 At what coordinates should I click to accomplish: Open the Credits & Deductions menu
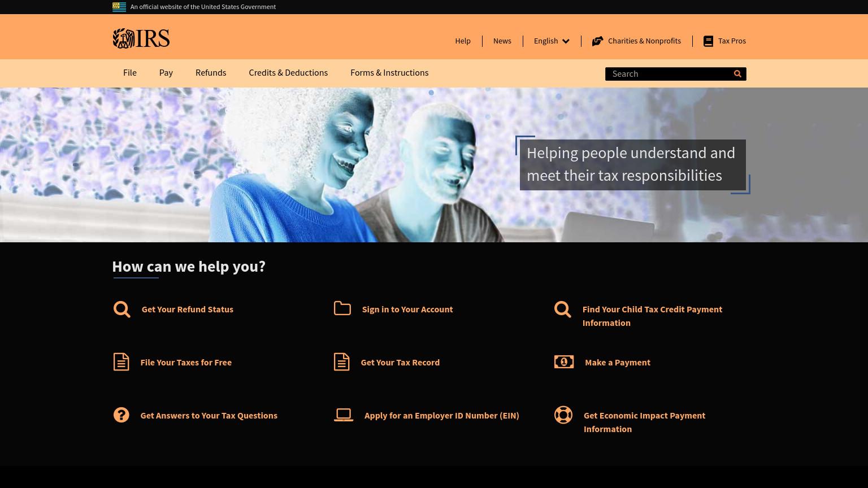coord(288,73)
